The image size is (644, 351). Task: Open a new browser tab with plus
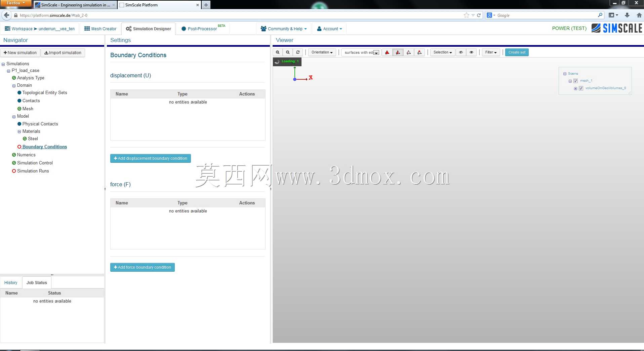(x=206, y=5)
